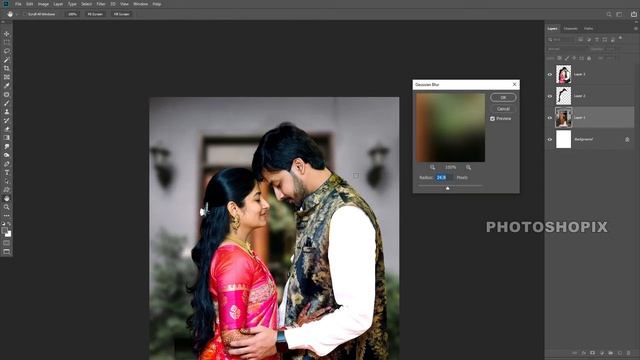Open the layer Fill dropdown

pos(611,58)
